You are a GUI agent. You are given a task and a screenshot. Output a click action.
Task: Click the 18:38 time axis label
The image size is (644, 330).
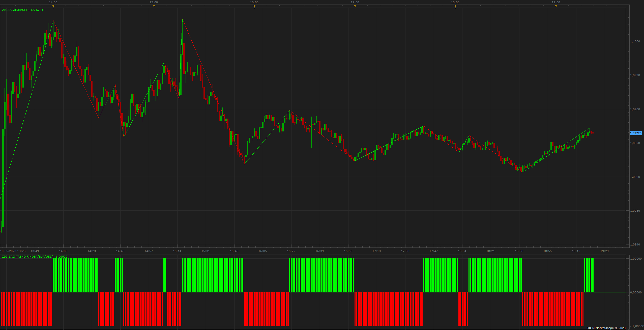point(519,251)
